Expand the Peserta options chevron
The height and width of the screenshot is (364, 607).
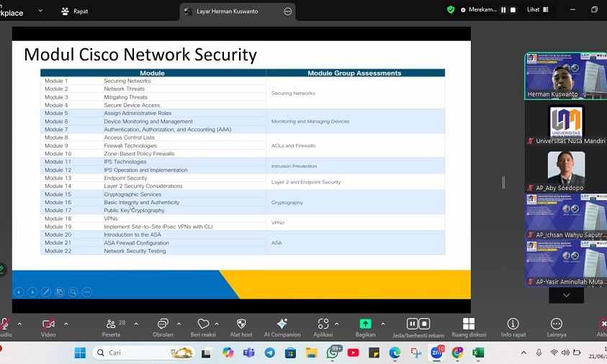136,324
